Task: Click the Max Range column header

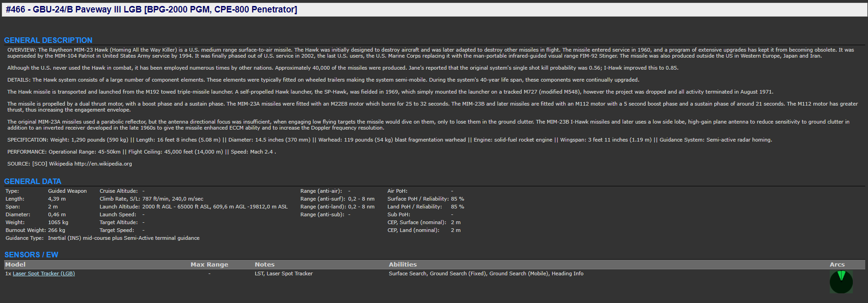Action: coord(210,264)
